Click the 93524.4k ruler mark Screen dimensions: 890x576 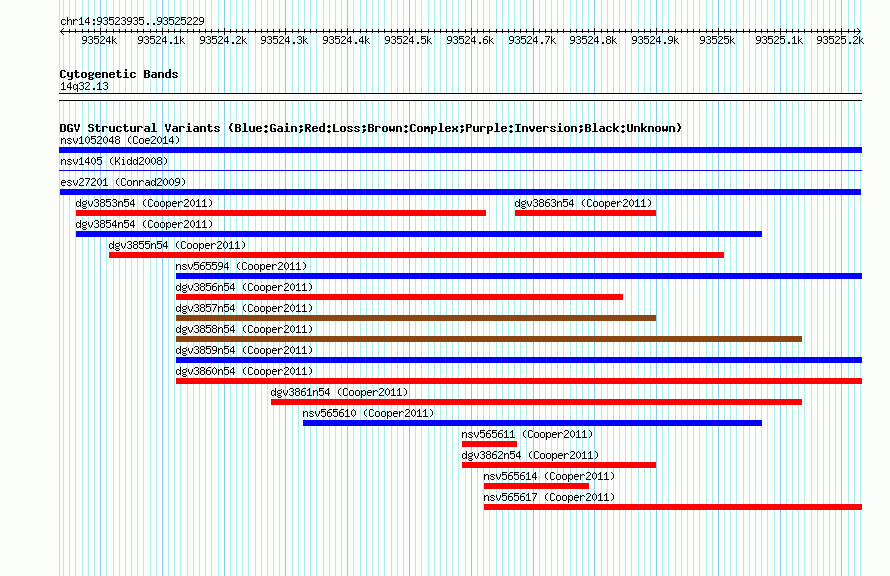click(x=346, y=40)
